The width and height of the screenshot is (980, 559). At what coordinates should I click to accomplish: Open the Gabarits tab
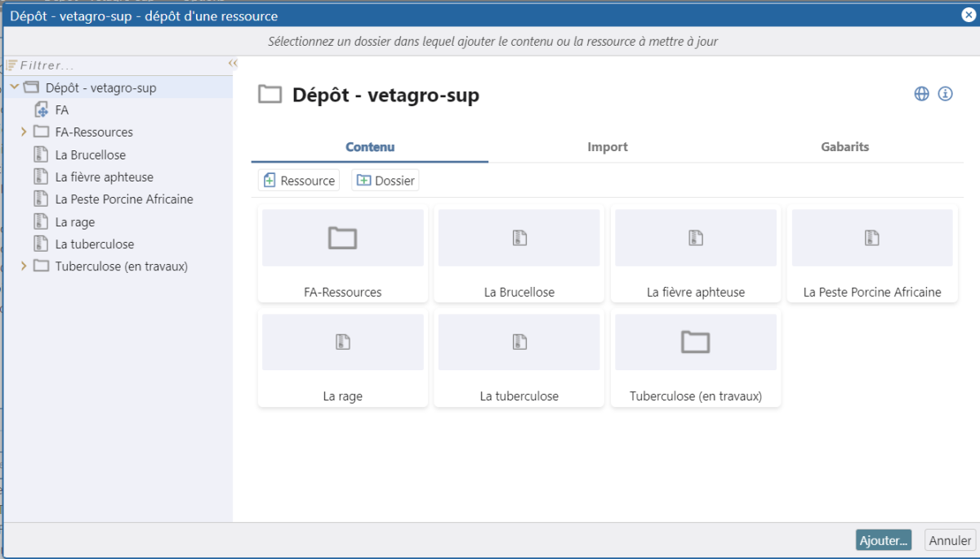coord(845,147)
